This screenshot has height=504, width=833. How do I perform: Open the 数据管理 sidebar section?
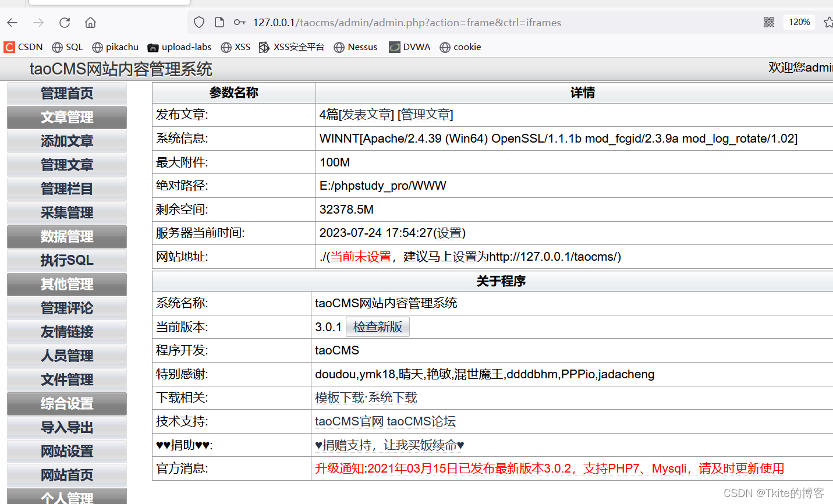(x=66, y=236)
